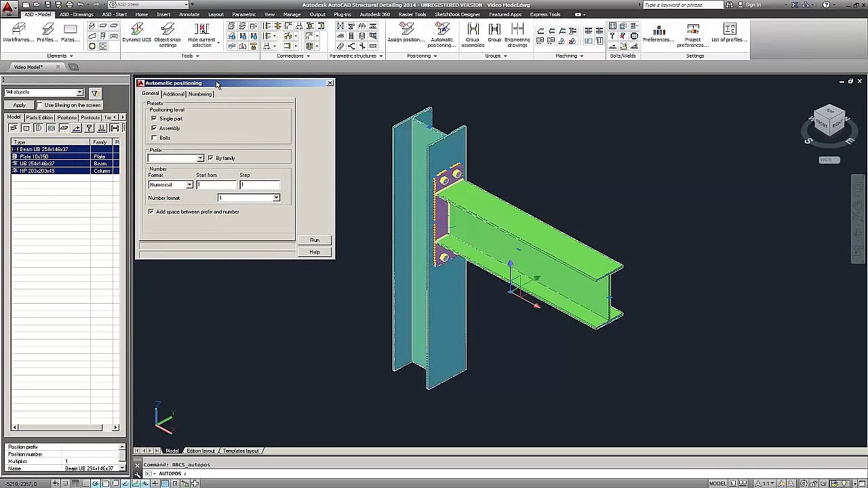Select the UB 254x146x37 Beam row
The image size is (868, 488).
pos(66,163)
